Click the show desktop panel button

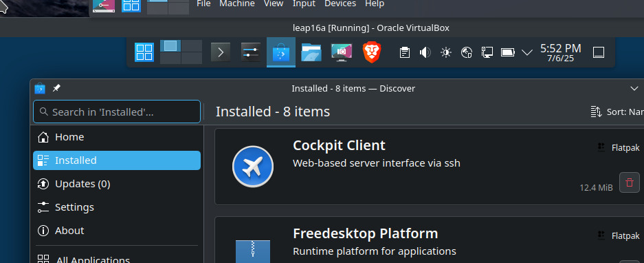(599, 52)
